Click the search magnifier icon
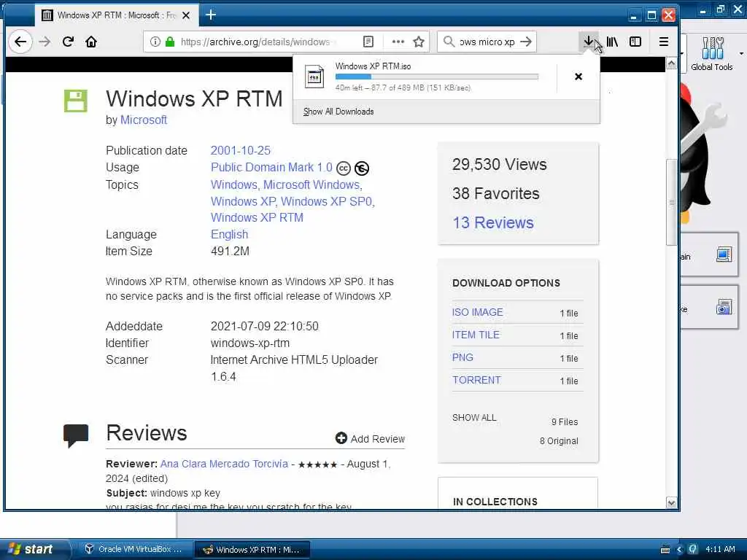The height and width of the screenshot is (560, 747). click(x=449, y=42)
